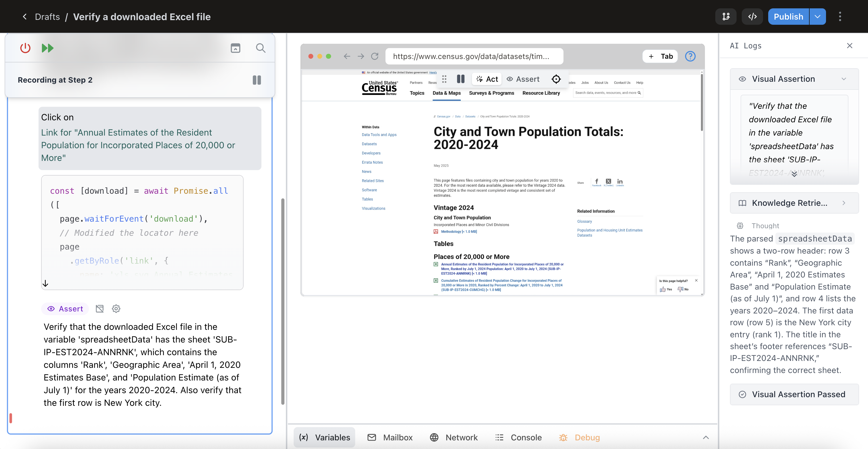Select the Assert mode in floating toolbar
Viewport: 868px width, 449px height.
523,79
